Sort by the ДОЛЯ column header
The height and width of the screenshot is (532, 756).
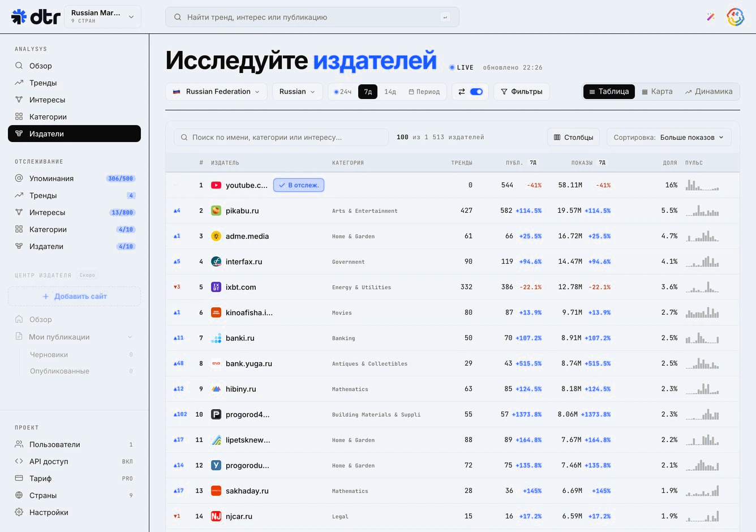pos(670,163)
